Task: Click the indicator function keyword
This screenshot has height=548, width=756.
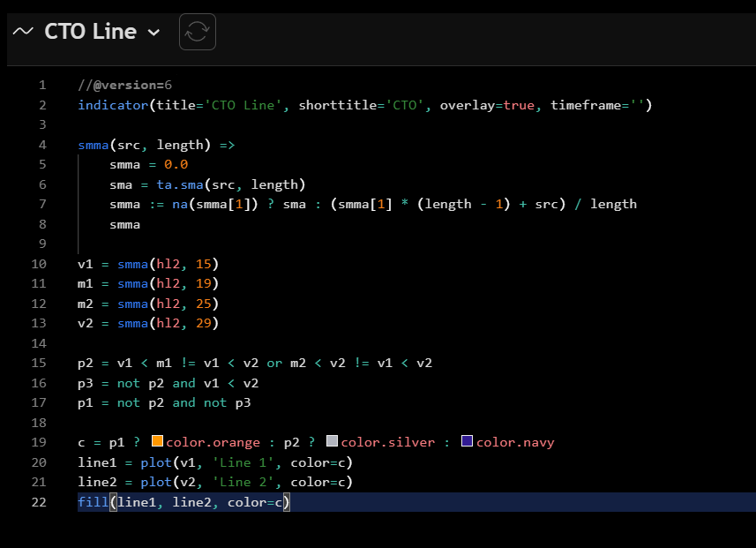Action: (x=113, y=105)
